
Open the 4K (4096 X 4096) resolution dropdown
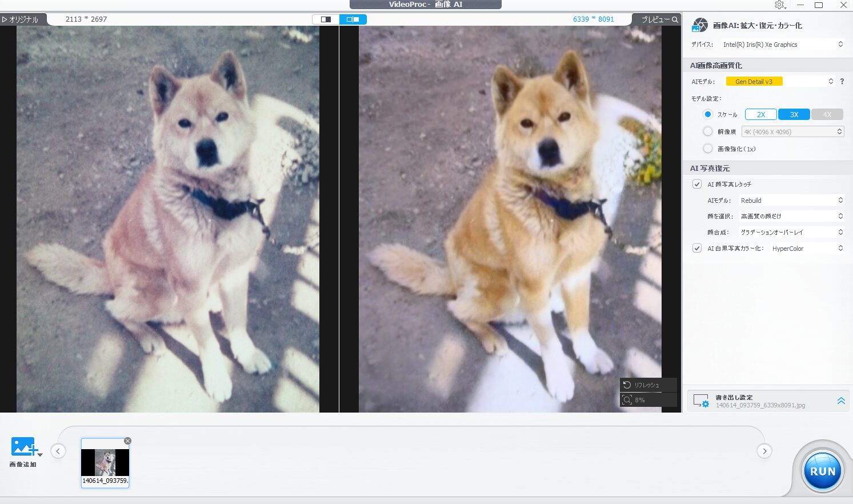point(792,131)
